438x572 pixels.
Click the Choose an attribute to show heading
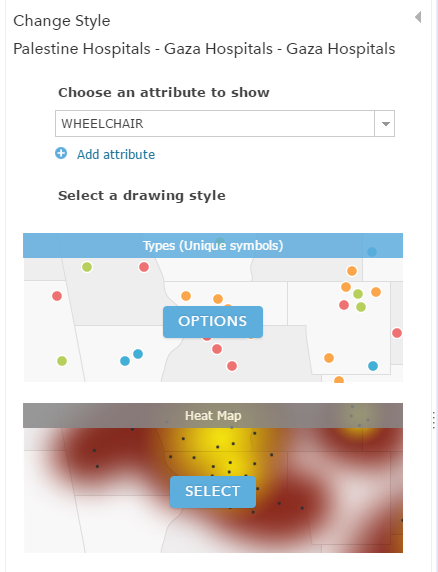(x=164, y=92)
